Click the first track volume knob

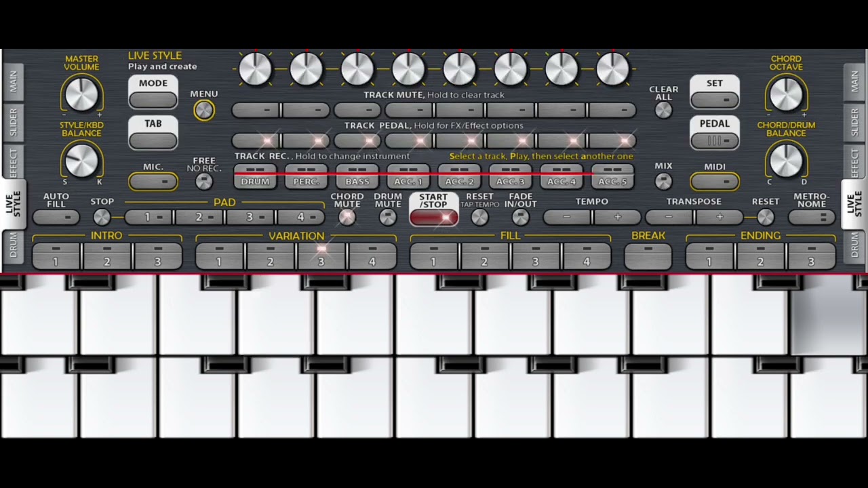[x=255, y=69]
